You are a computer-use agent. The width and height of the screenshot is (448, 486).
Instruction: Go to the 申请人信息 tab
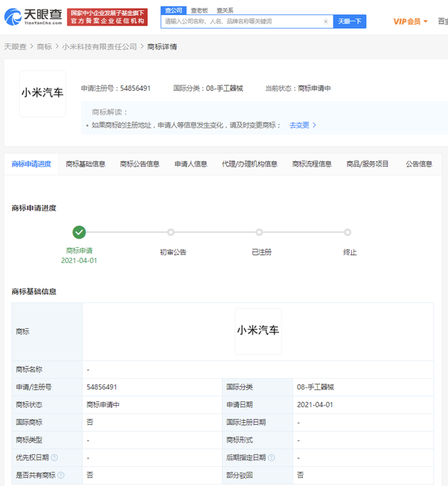pyautogui.click(x=191, y=164)
